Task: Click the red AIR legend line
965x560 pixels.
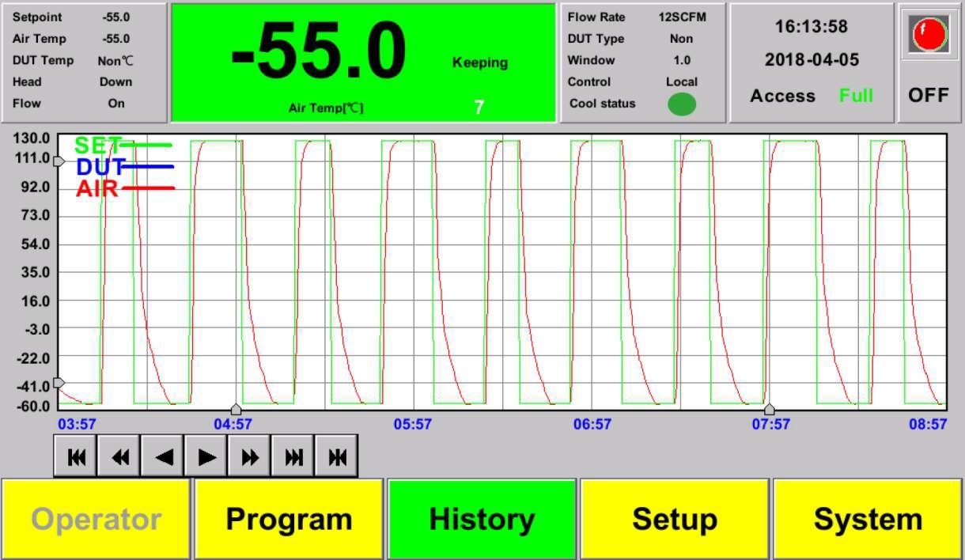Action: [148, 188]
